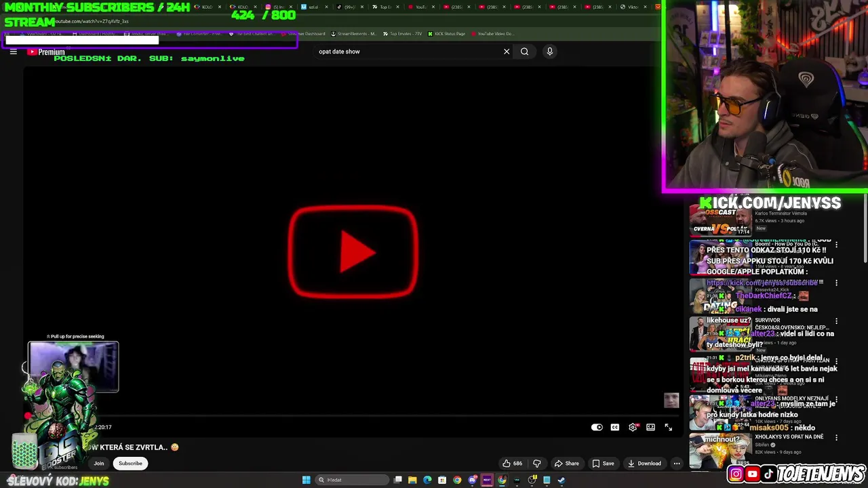Open the small avatar thumbnail at the player's right edge
Viewport: 868px width, 488px height.
click(x=671, y=401)
